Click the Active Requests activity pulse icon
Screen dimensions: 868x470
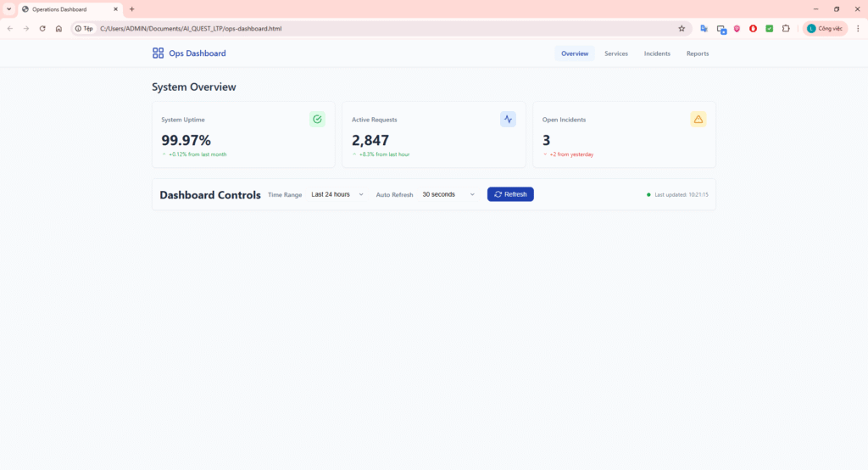coord(508,120)
